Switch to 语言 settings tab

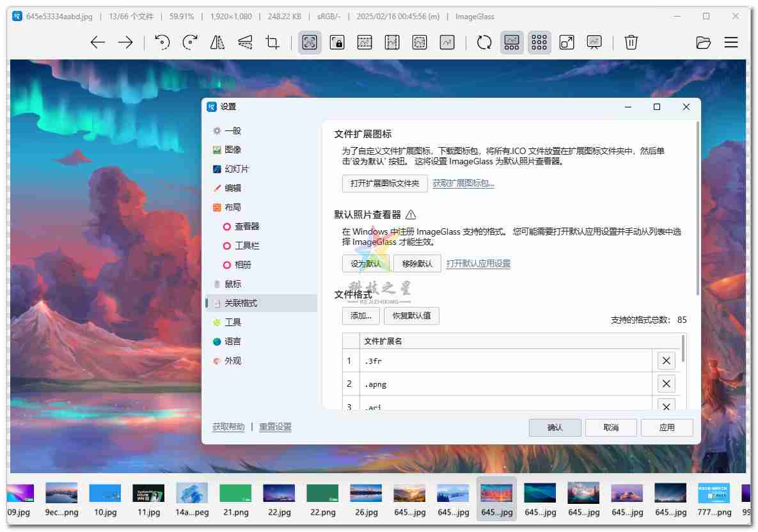(x=233, y=341)
